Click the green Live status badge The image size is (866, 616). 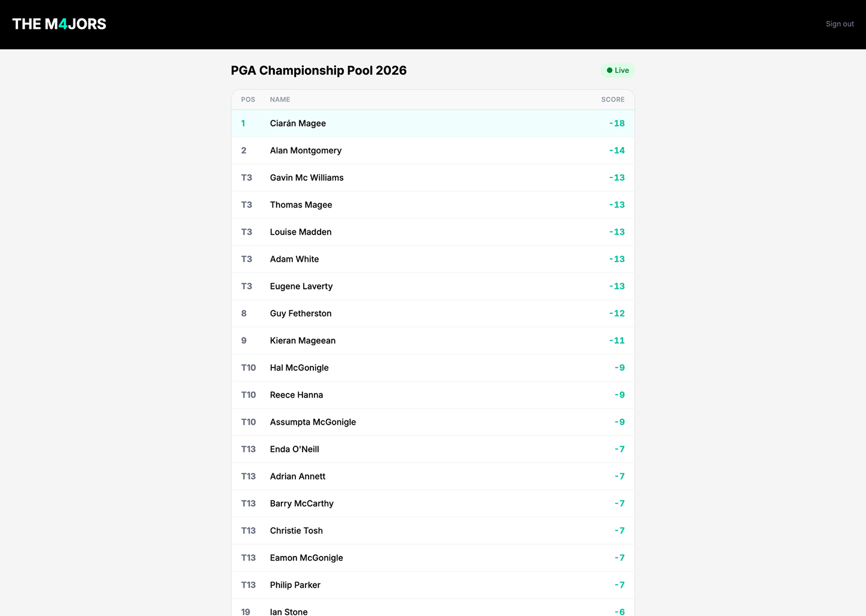(x=618, y=70)
